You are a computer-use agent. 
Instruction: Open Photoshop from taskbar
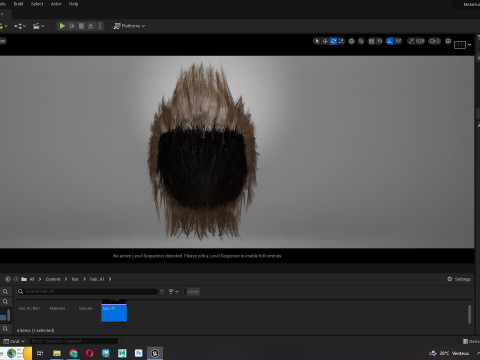pos(138,353)
